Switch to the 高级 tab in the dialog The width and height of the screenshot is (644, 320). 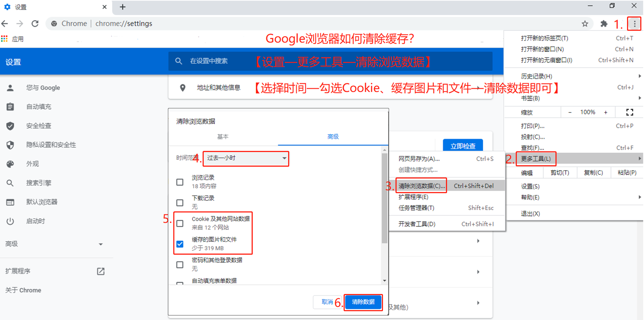tap(333, 137)
